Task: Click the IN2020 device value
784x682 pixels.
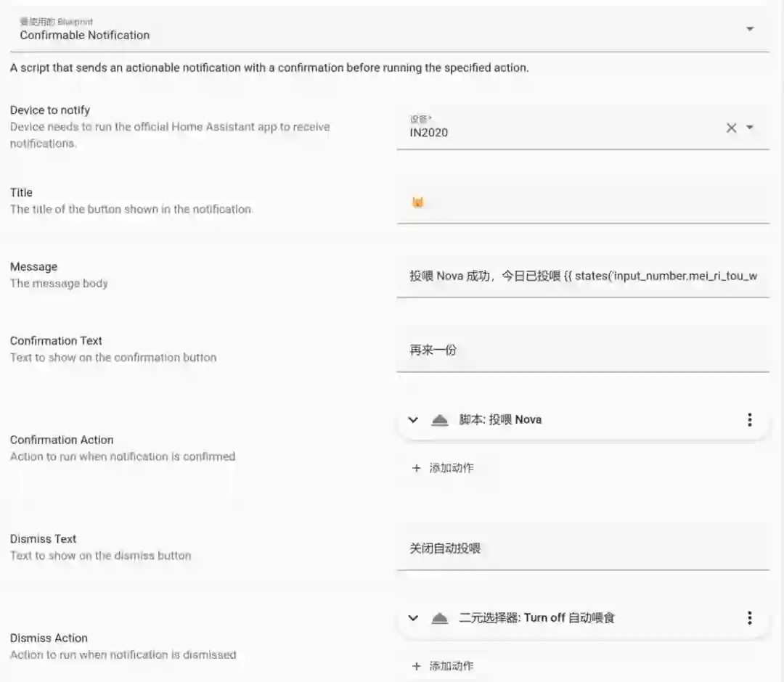Action: coord(429,133)
